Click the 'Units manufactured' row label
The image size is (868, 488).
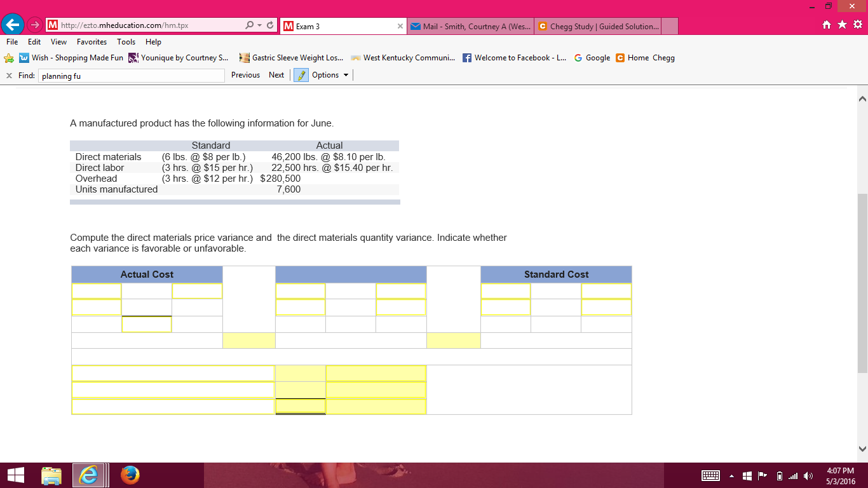(x=116, y=189)
